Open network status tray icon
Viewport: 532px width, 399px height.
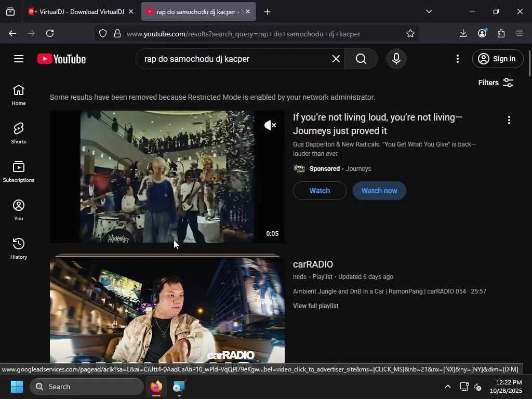click(x=464, y=387)
